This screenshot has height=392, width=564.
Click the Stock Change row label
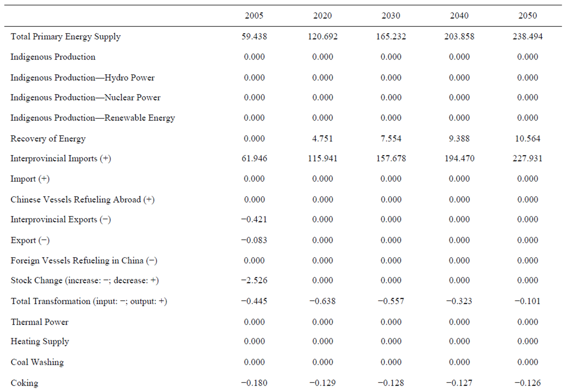coord(85,280)
